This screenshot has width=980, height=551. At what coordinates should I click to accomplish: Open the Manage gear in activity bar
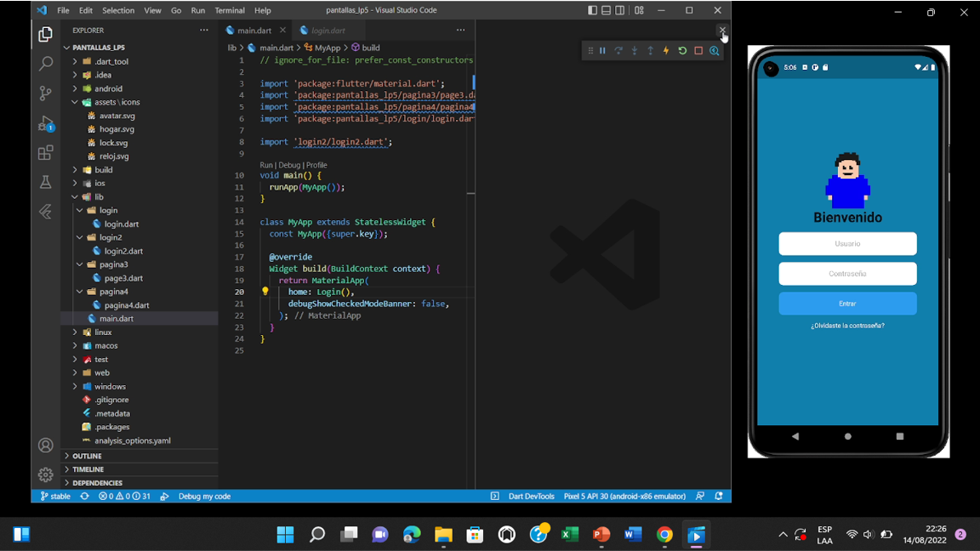click(45, 474)
